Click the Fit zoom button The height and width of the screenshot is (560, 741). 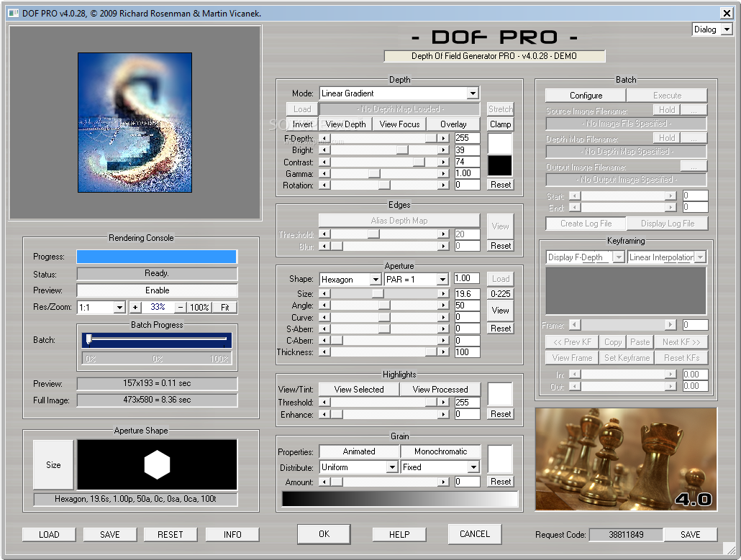225,308
